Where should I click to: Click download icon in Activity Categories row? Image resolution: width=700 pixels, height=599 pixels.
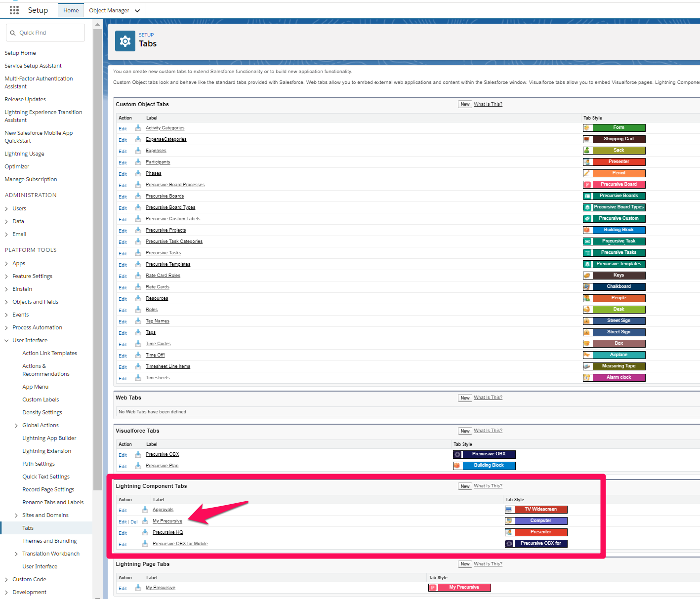pos(138,128)
